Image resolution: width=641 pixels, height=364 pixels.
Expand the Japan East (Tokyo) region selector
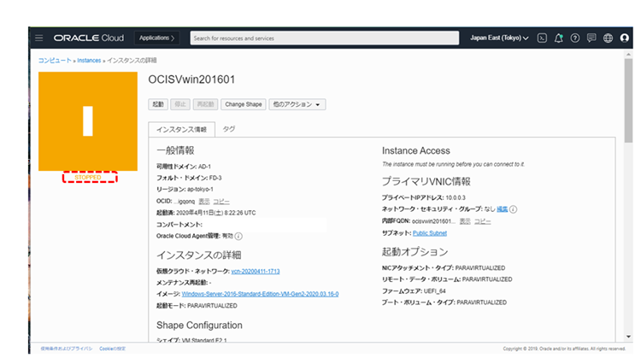tap(499, 38)
